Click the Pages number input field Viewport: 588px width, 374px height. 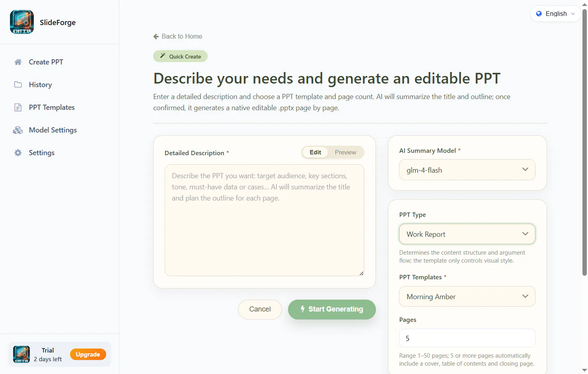click(x=467, y=338)
